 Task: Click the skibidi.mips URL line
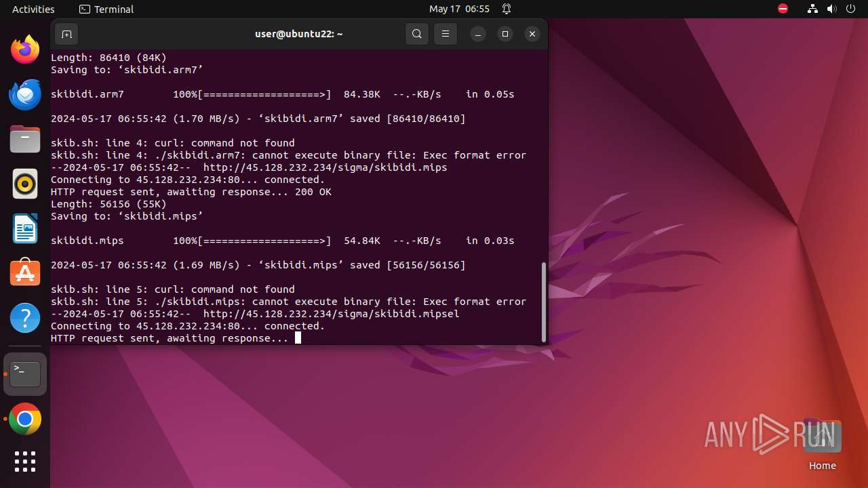(249, 167)
